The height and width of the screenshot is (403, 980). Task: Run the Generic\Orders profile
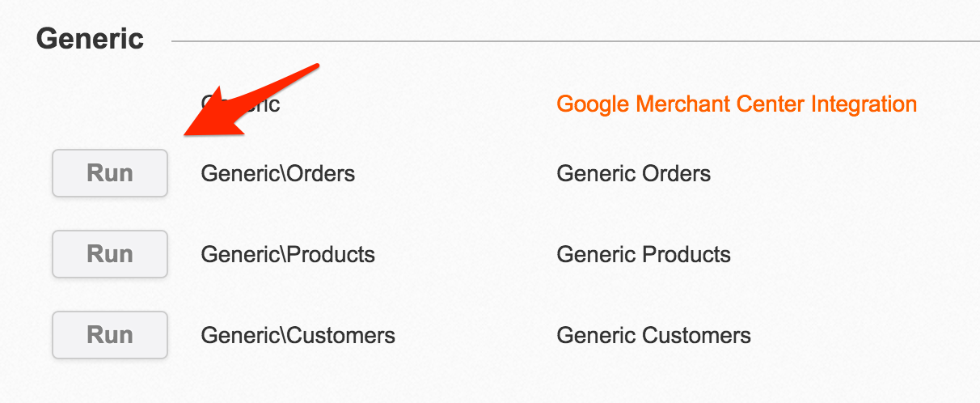pyautogui.click(x=110, y=173)
